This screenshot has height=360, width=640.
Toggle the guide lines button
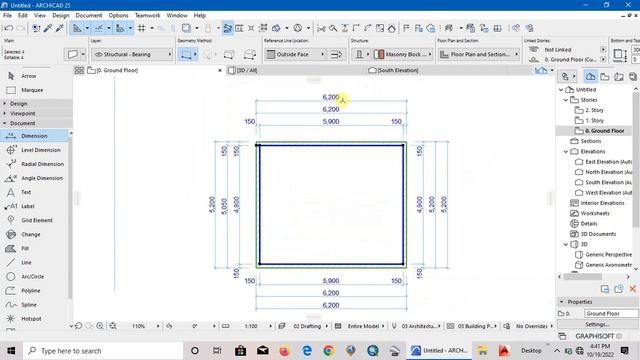coord(77,28)
